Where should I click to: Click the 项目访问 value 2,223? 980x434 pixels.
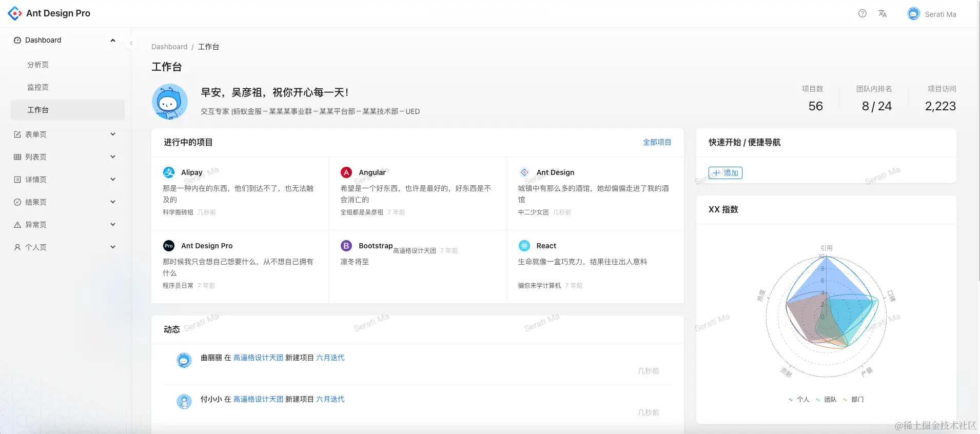pos(940,106)
